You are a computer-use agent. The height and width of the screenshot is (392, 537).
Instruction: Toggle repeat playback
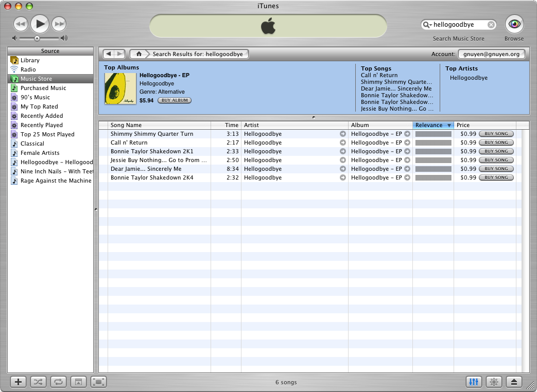[58, 382]
